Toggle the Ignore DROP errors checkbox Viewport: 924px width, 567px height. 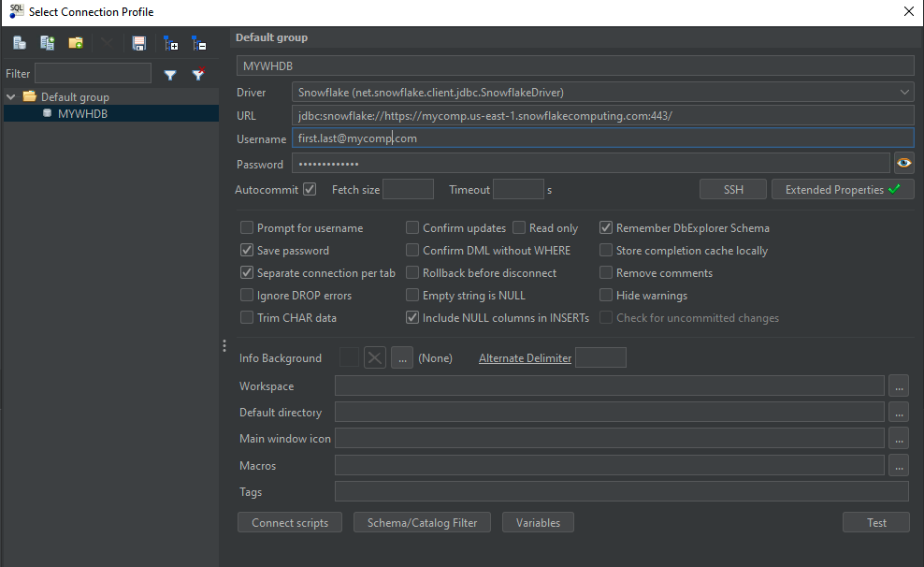[247, 295]
